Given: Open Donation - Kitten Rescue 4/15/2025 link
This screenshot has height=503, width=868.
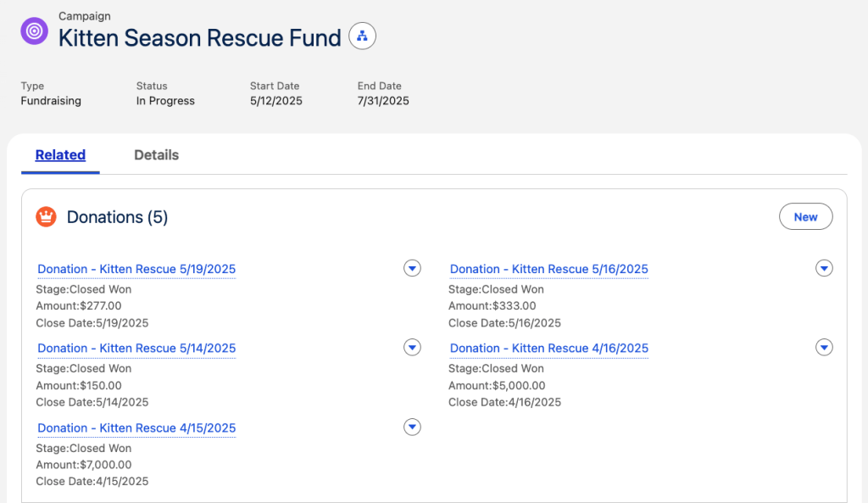Looking at the screenshot, I should coord(136,428).
